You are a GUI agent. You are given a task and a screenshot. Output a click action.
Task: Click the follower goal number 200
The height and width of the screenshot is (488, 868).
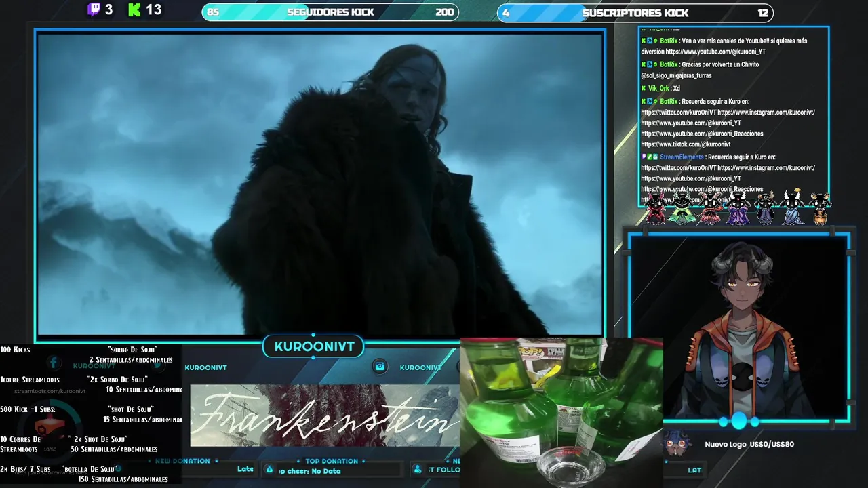(x=445, y=12)
